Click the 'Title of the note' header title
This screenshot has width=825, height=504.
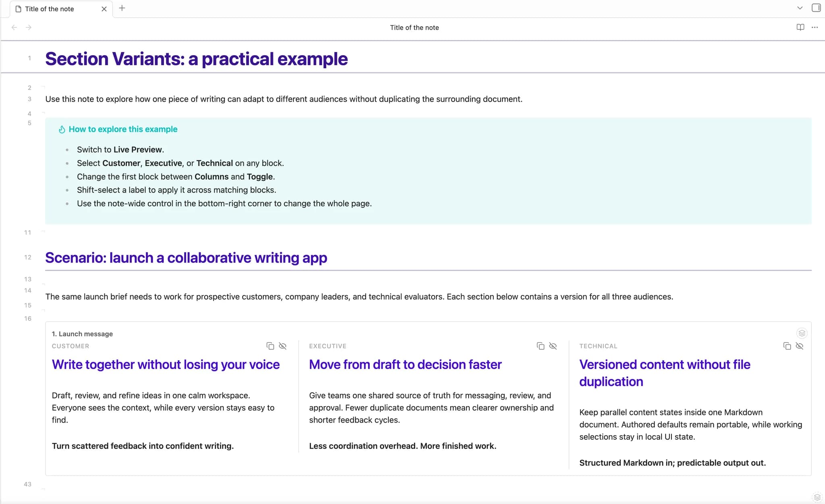pos(414,27)
